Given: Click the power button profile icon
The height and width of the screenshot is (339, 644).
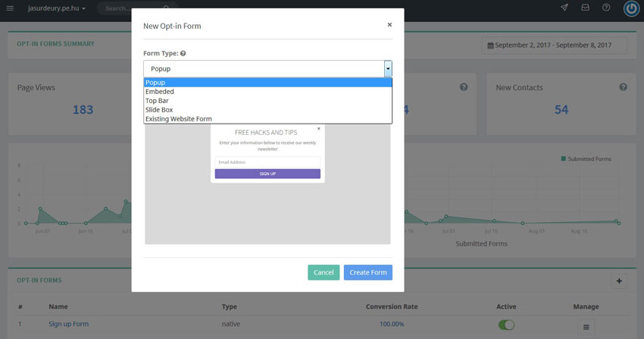Looking at the screenshot, I should (631, 8).
